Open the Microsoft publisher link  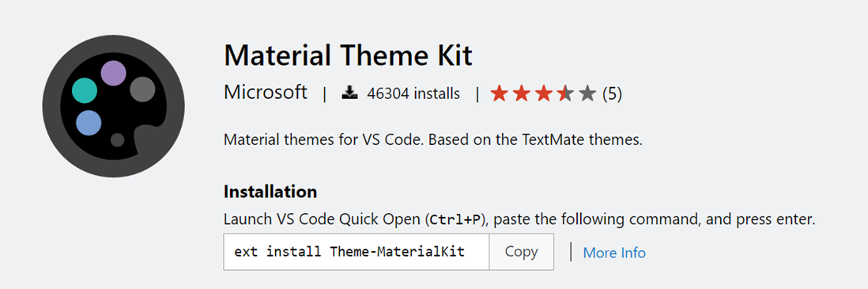point(265,92)
